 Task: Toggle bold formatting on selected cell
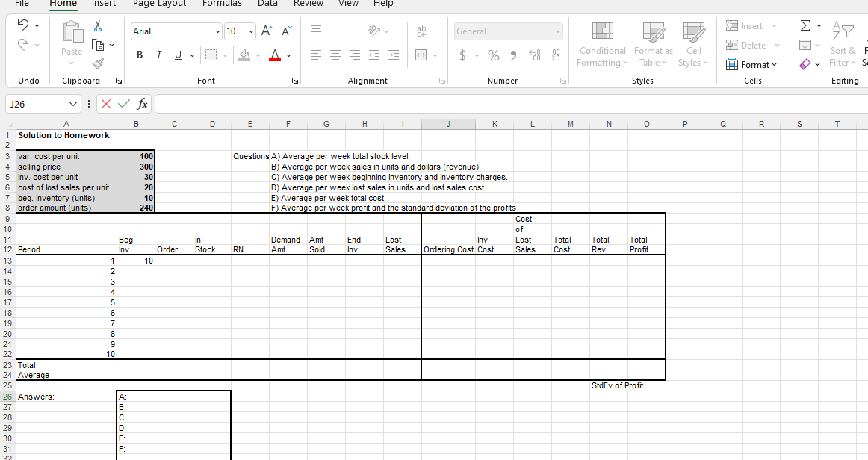pos(139,55)
